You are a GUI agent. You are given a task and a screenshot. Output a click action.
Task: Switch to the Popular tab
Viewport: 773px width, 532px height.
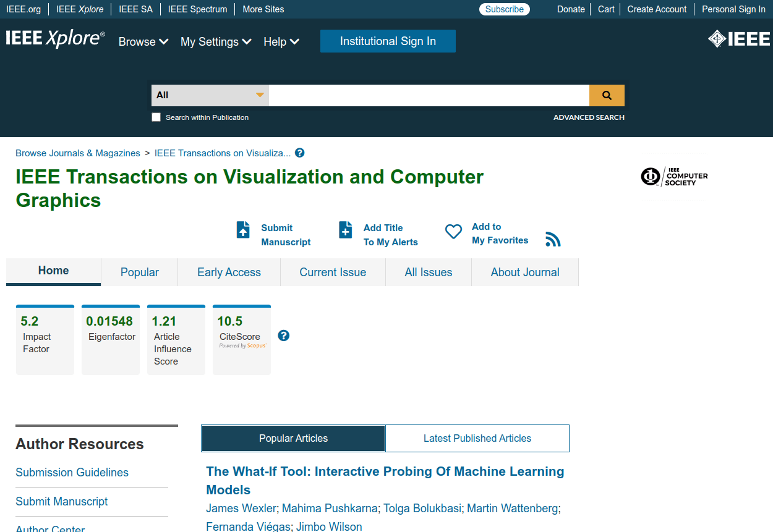tap(140, 272)
